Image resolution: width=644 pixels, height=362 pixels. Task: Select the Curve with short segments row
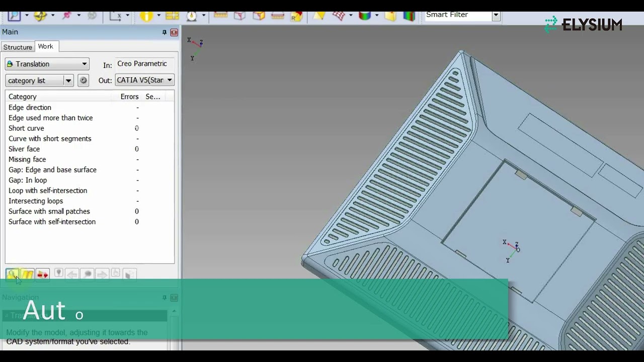90,139
